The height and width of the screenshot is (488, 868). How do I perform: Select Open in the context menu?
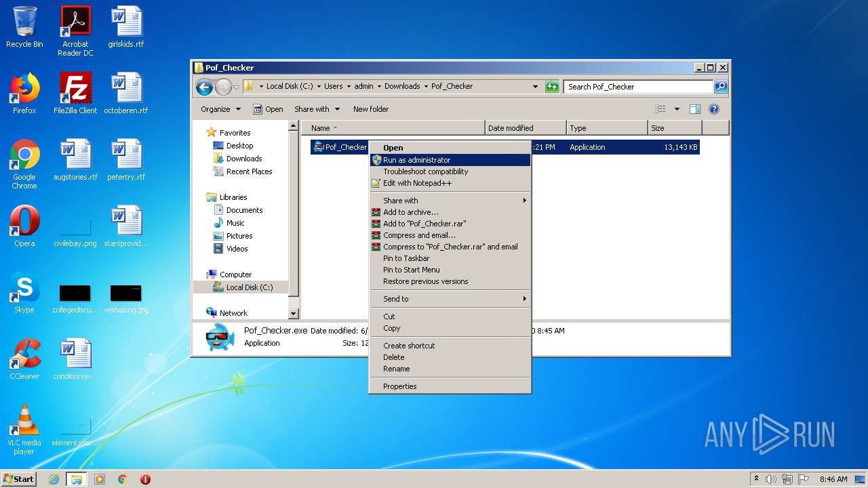450,148
